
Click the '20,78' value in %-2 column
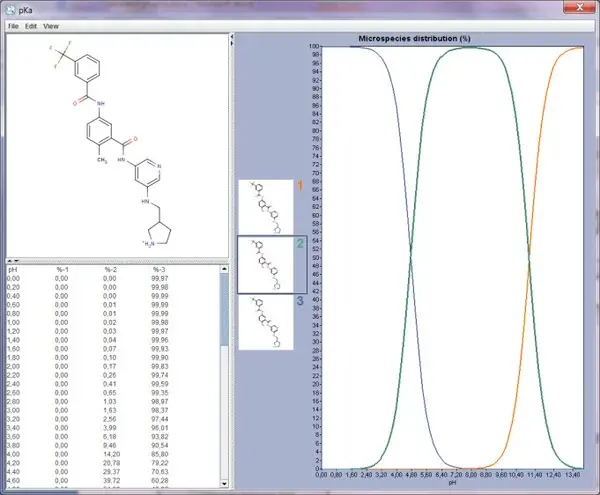[111, 463]
